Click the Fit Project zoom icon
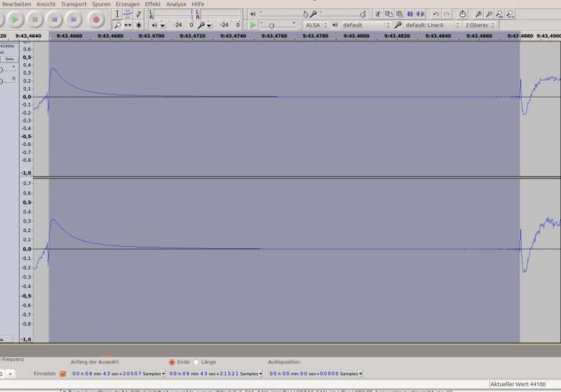Screen dimensions: 561x392 (x=511, y=14)
